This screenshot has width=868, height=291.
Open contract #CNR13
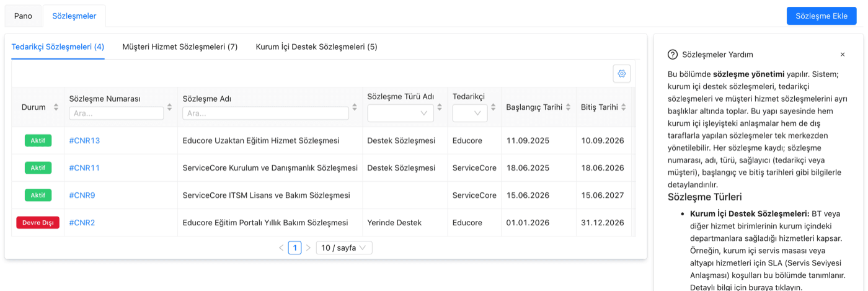84,141
